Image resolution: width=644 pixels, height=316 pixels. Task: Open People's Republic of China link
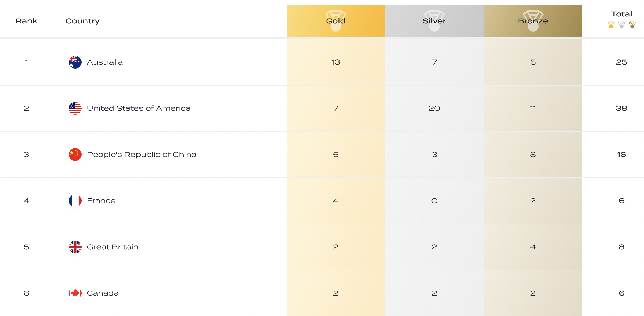(142, 155)
